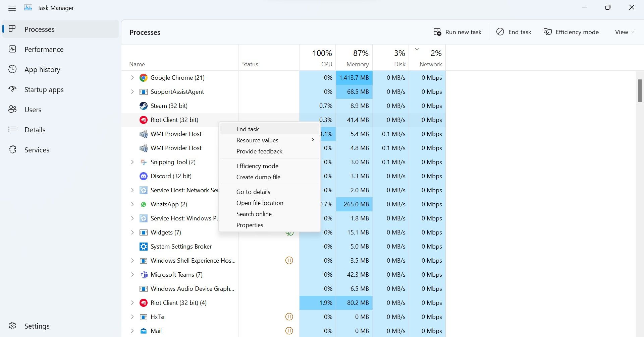Screen dimensions: 644x337
Task: Click the Run new task button
Action: coord(458,32)
